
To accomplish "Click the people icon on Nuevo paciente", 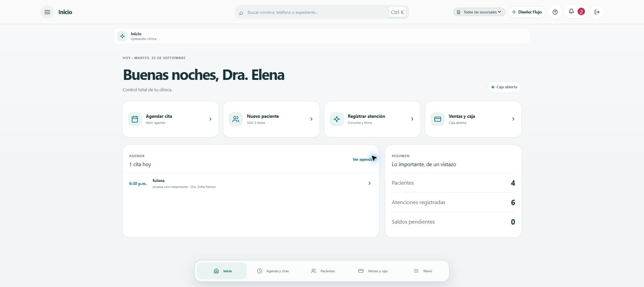I will [236, 119].
